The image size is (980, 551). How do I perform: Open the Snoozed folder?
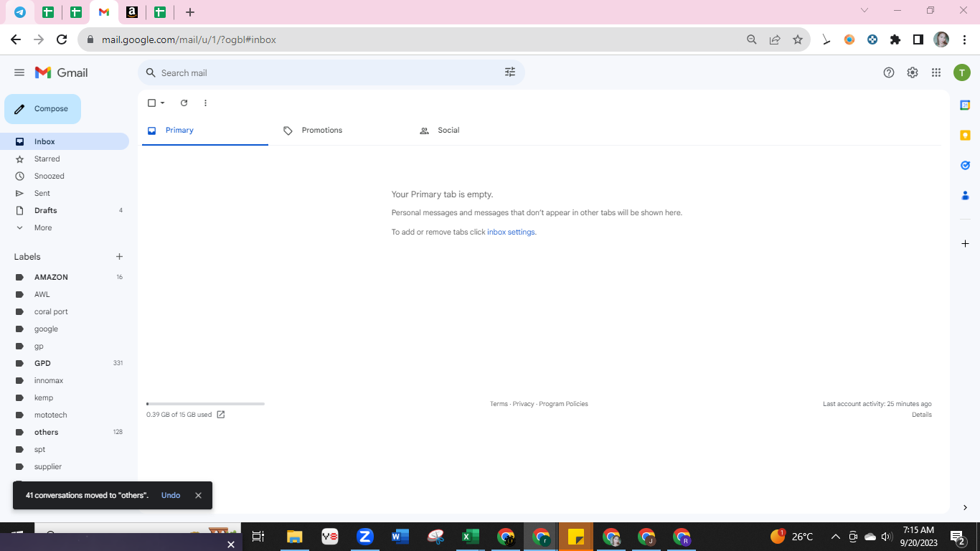click(x=65, y=176)
